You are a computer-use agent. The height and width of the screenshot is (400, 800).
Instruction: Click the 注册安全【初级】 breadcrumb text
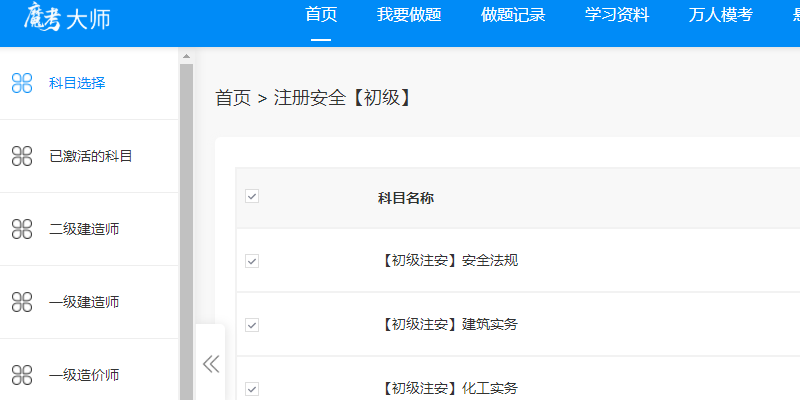point(343,97)
